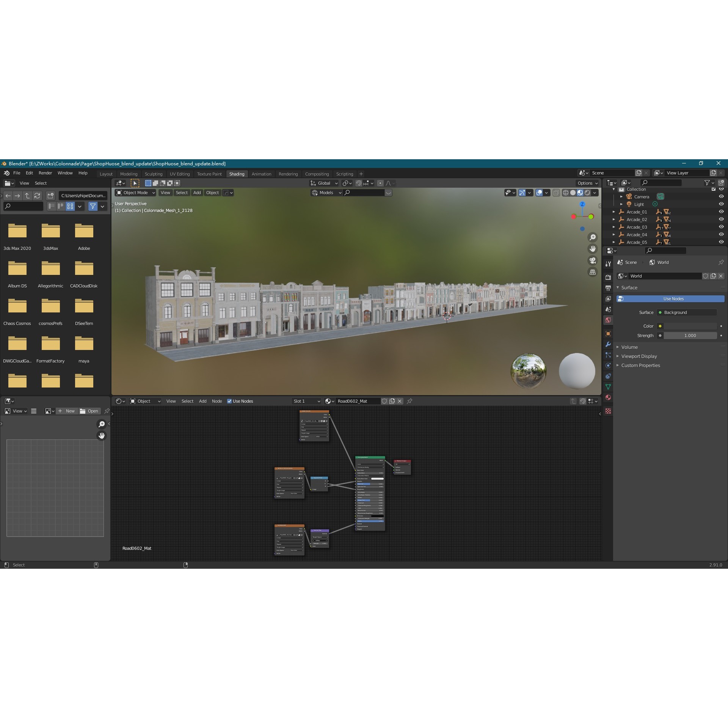The height and width of the screenshot is (728, 728).
Task: Open the Material properties tab icon
Action: [x=608, y=397]
